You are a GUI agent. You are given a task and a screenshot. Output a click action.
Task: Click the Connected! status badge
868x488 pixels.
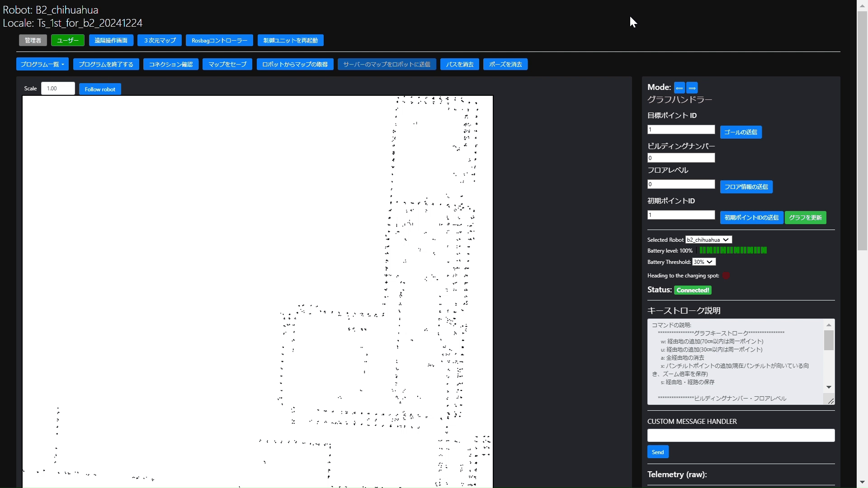coord(693,290)
